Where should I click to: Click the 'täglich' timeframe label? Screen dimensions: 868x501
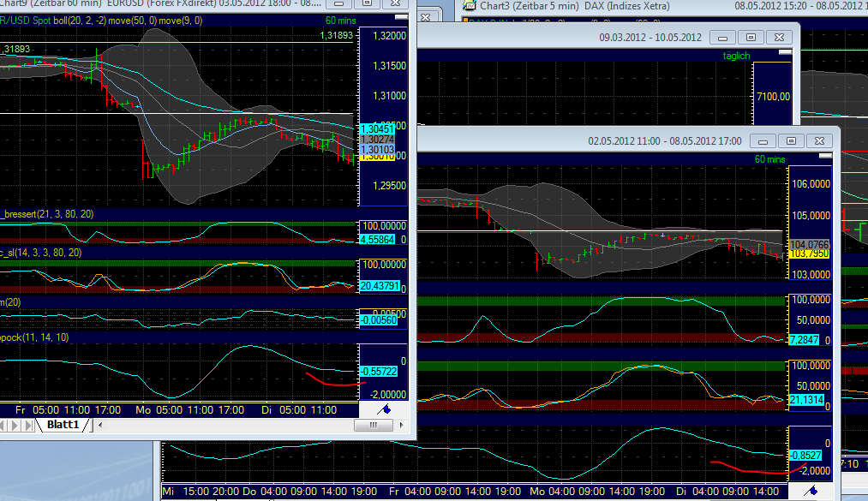(736, 56)
